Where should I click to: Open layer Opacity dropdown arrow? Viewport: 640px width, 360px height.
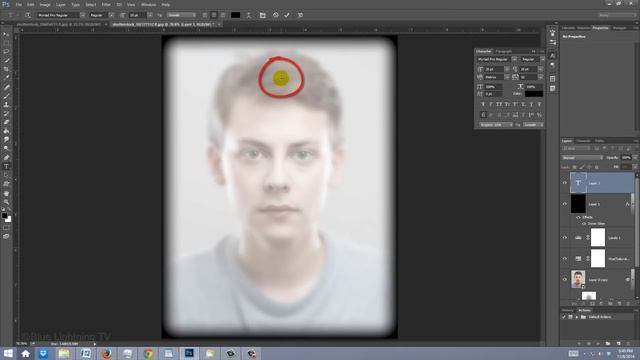click(635, 158)
